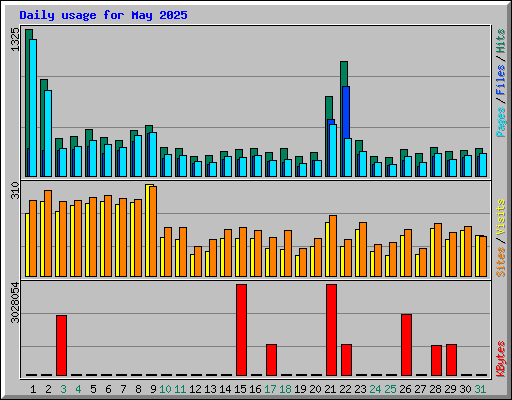This screenshot has width=512, height=400.
Task: Click day label 1 on the x-axis
Action: click(x=33, y=389)
